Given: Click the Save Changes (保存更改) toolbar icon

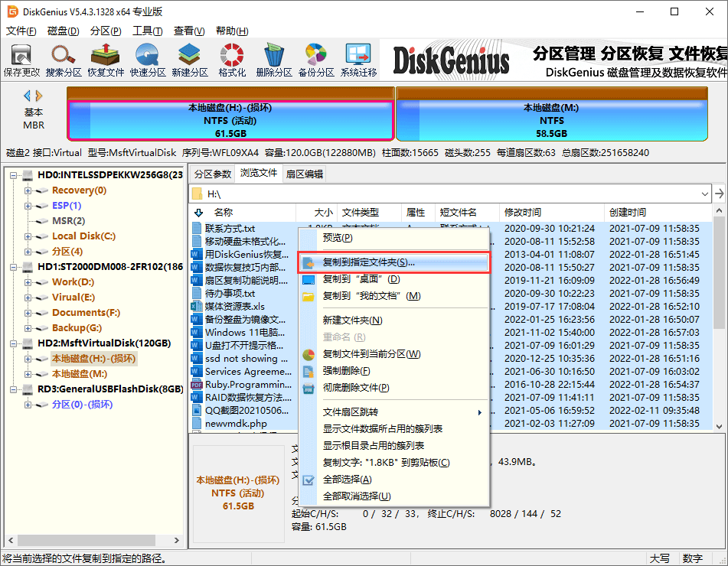Looking at the screenshot, I should [21, 60].
